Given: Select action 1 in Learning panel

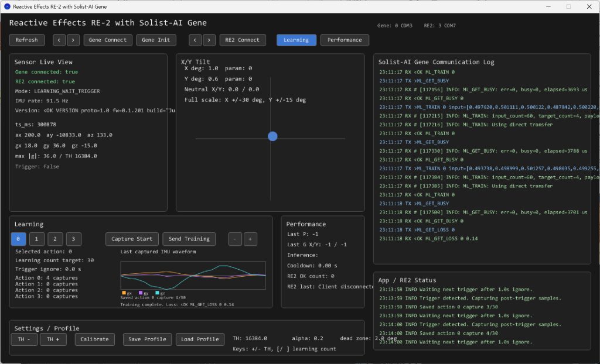Looking at the screenshot, I should coord(37,239).
